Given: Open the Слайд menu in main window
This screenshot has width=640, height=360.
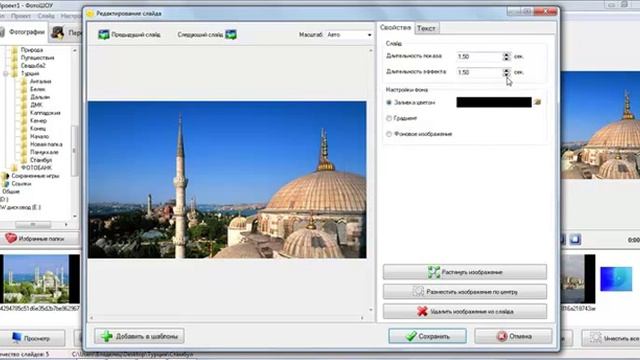Looking at the screenshot, I should (x=46, y=16).
